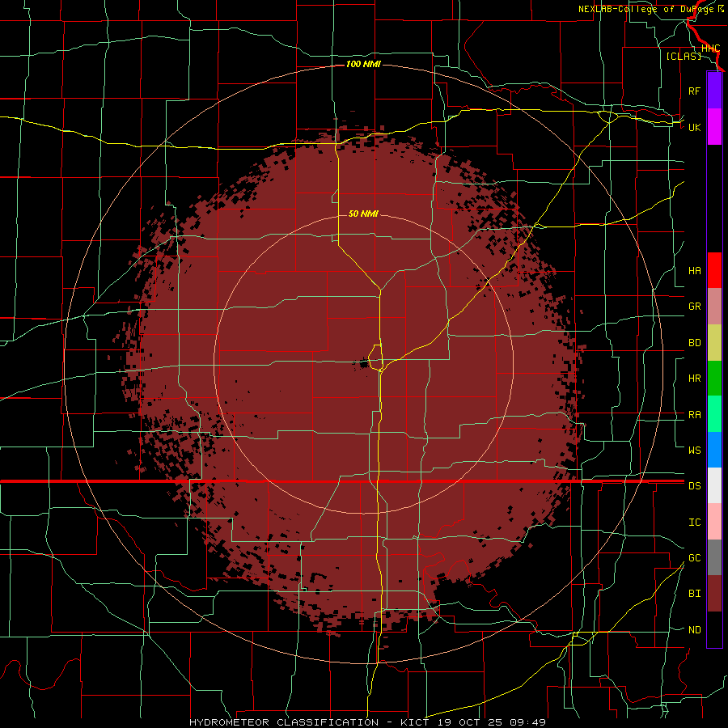Image resolution: width=728 pixels, height=728 pixels.
Task: Click the HR green legend swatch
Action: click(714, 379)
